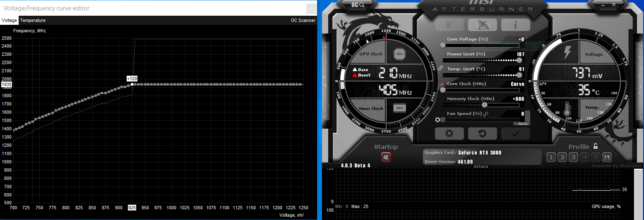Close the Voltage/Frequency curve editor window
Image resolution: width=644 pixels, height=220 pixels.
311,8
